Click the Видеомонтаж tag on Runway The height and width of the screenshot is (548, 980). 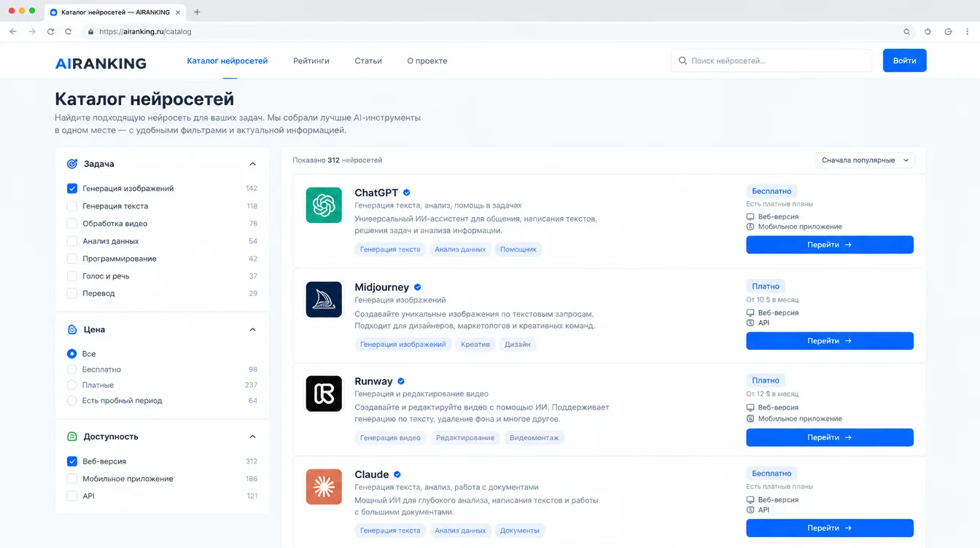click(534, 438)
